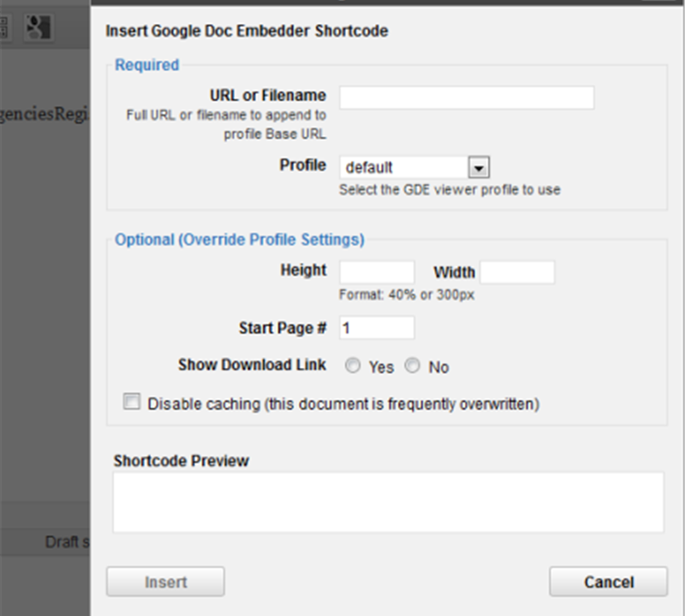Choose No for Show Download Link
This screenshot has width=685, height=616.
coord(413,366)
